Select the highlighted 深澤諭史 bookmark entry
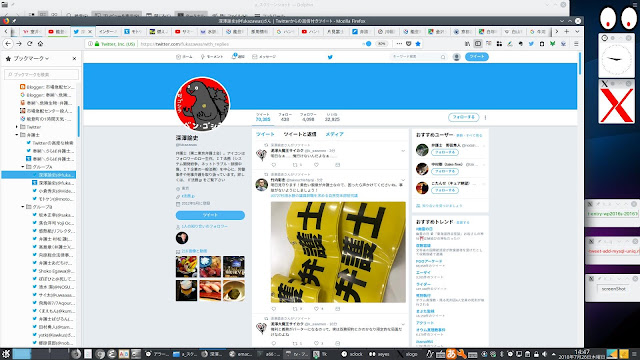Viewport: 640px width, 360px height. click(39, 175)
